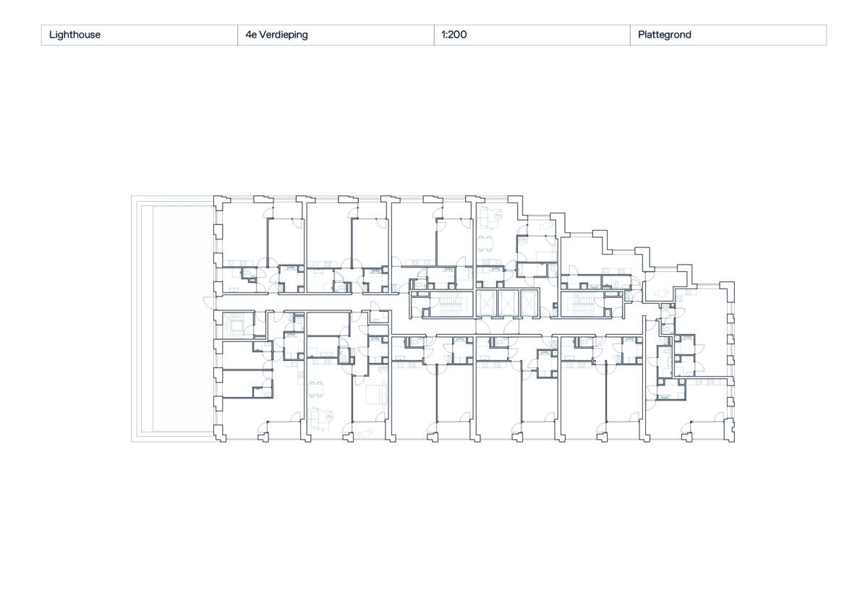Select the 'Plattegrond' header cell
Viewport: 868px width, 614px height.
point(728,35)
